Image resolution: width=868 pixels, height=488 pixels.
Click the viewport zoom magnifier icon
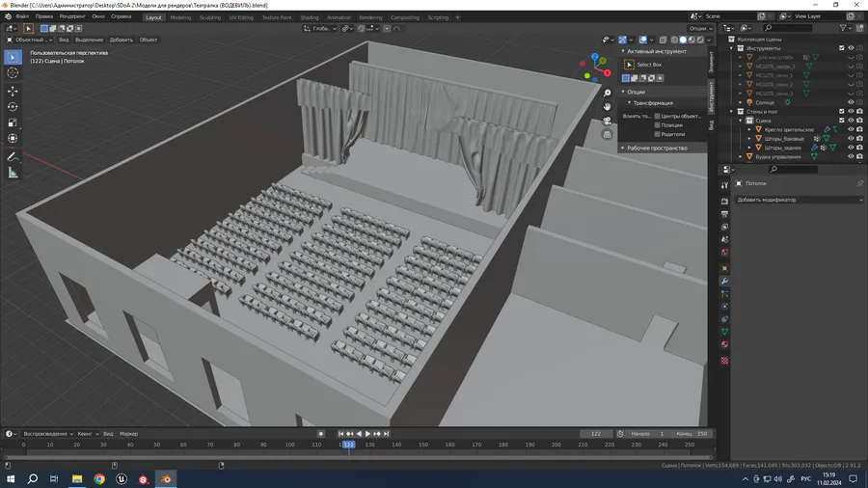point(608,93)
